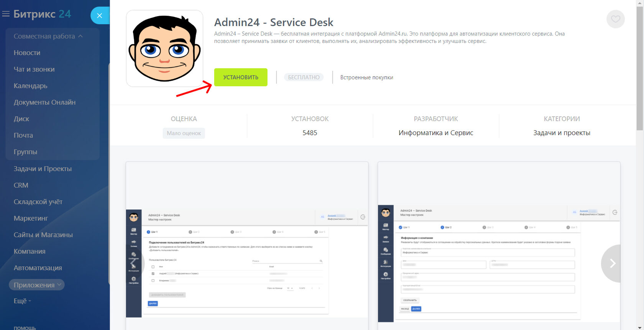The width and height of the screenshot is (644, 330).
Task: Show the next screenshot with the right arrow
Action: [x=611, y=263]
